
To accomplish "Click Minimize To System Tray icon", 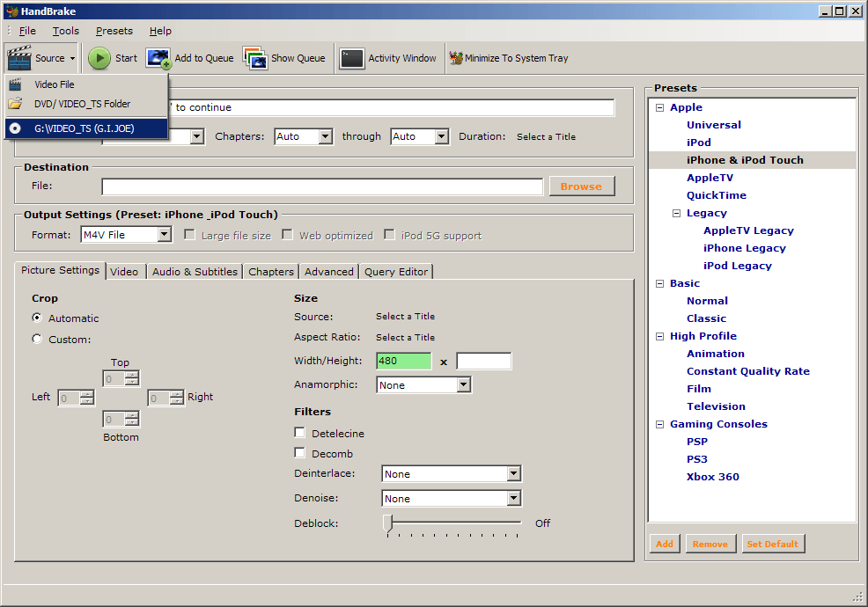I will point(456,57).
